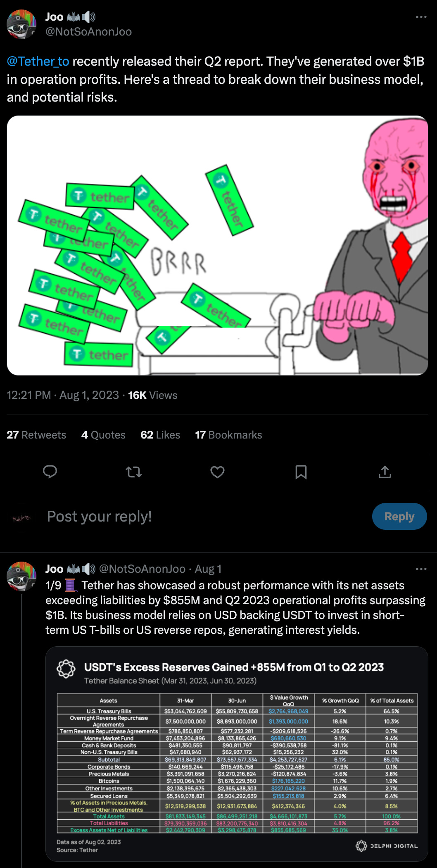Click your own small avatar beside reply box
Viewport: 437px width, 868px height.
pos(21,517)
